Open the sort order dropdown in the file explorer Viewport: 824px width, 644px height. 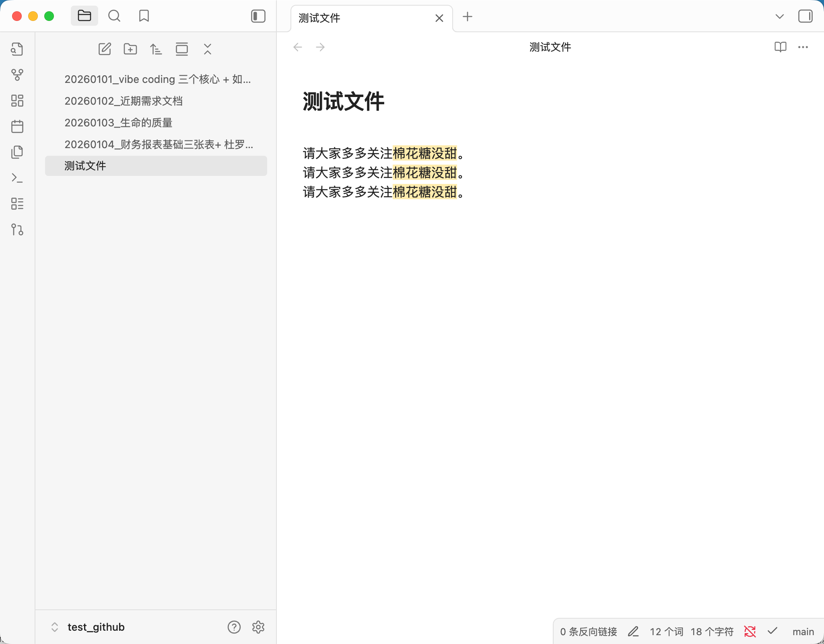[x=156, y=49]
